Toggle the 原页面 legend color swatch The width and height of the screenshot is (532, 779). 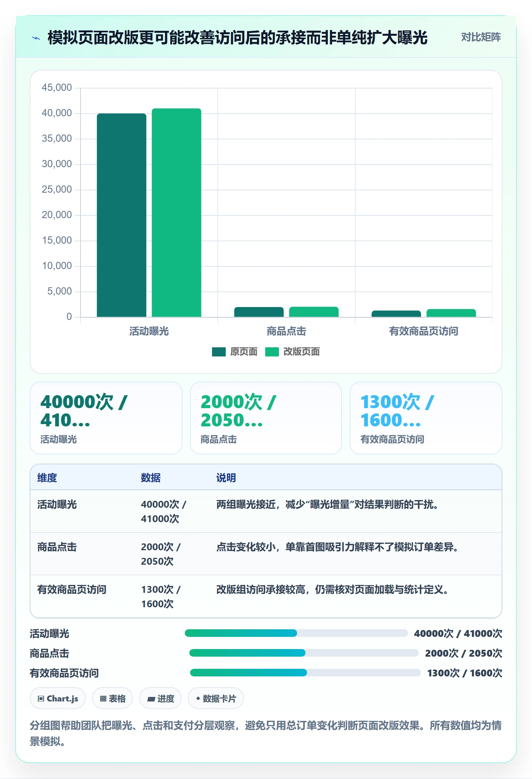219,352
